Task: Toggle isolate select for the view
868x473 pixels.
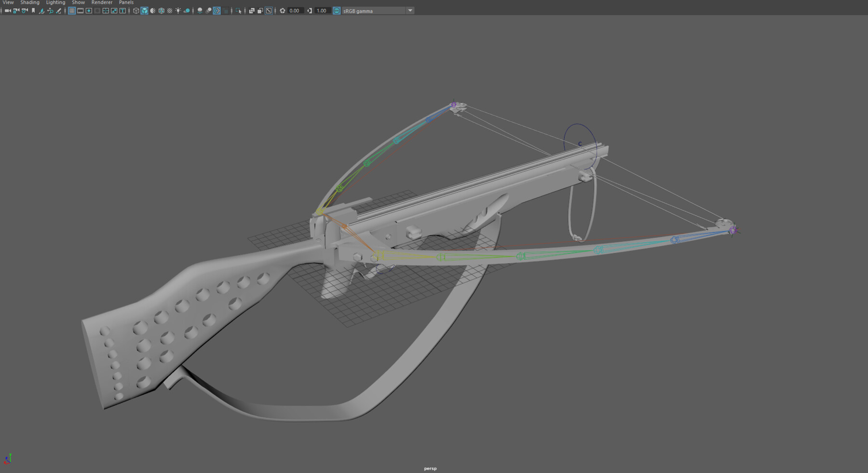Action: (x=238, y=11)
